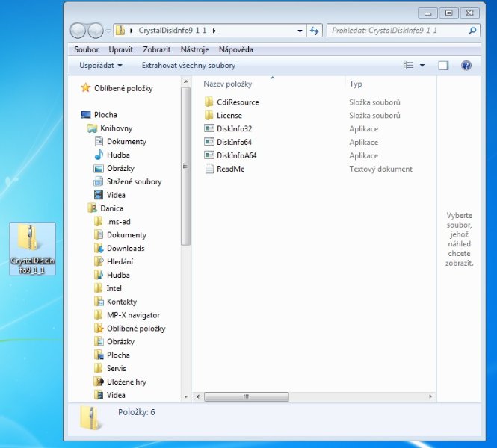Viewport: 497px width, 448px height.
Task: Select Knihovny in navigation tree
Action: click(x=110, y=128)
